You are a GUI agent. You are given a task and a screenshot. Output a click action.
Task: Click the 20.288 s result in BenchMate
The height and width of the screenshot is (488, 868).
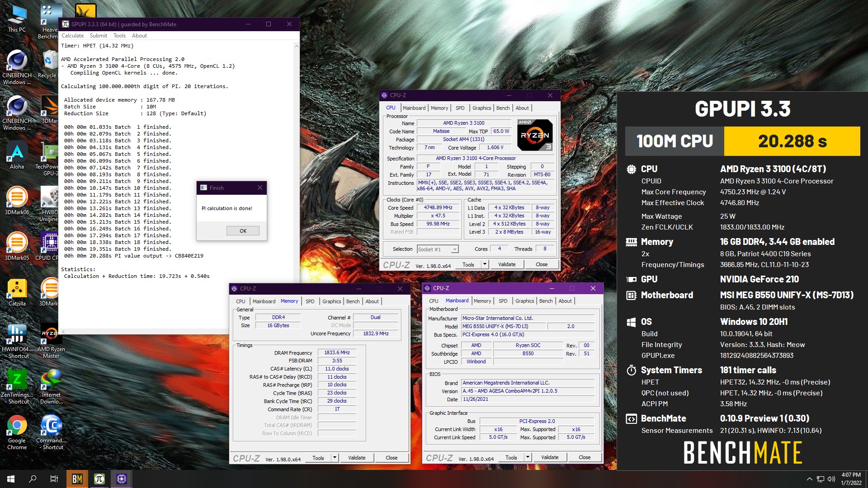792,141
